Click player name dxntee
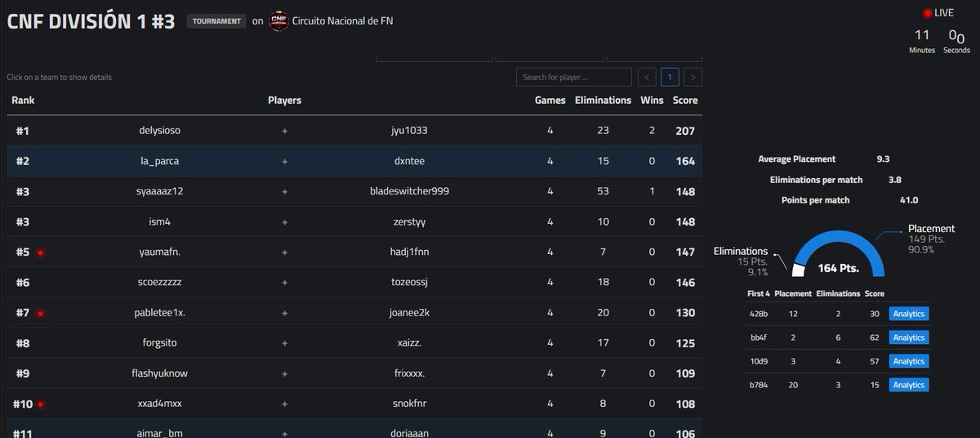980x438 pixels. pyautogui.click(x=409, y=161)
